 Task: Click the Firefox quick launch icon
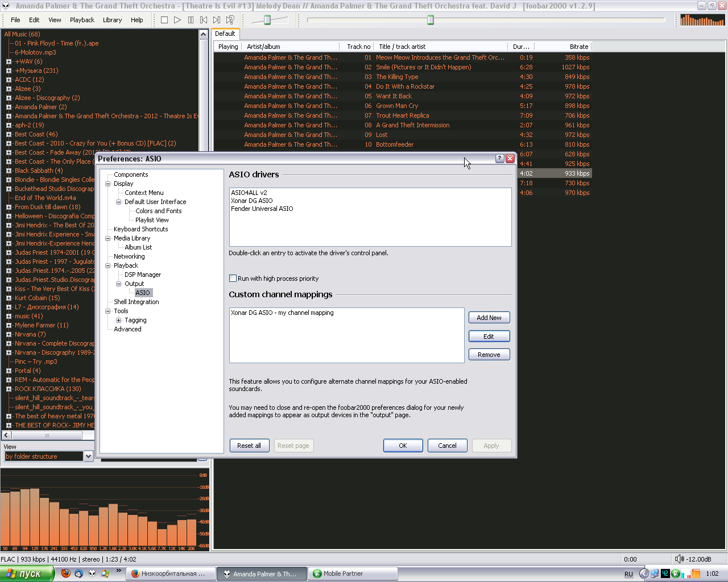(66, 573)
